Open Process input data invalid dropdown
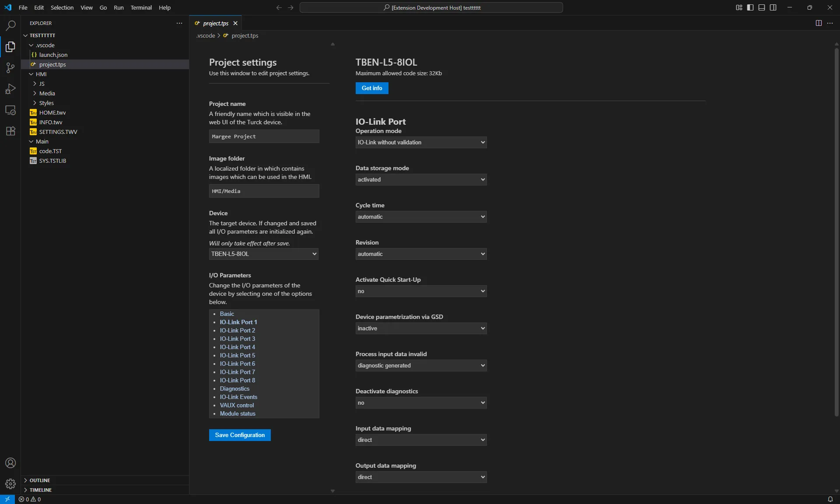 (x=421, y=365)
